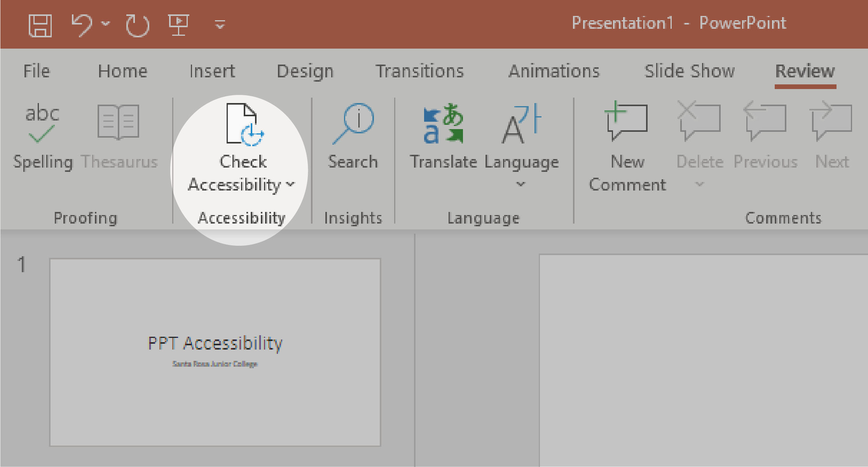868x467 pixels.
Task: Start presentation from beginning icon
Action: point(178,25)
